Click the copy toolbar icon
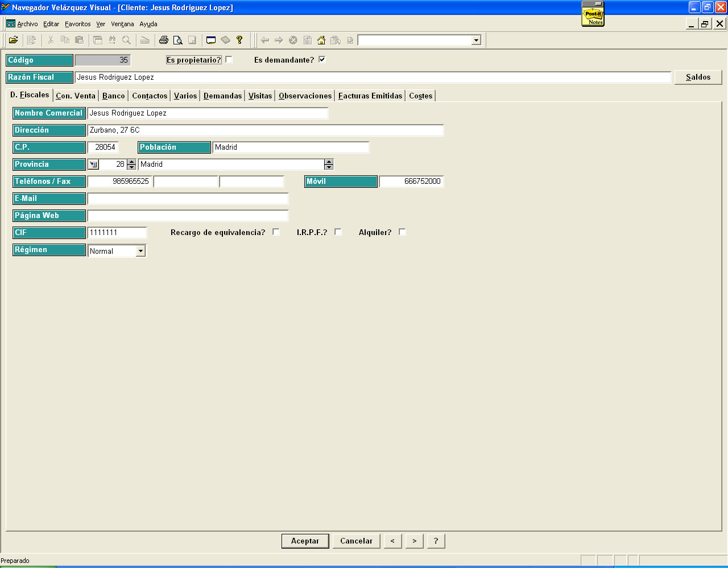Viewport: 728px width, 568px height. click(65, 40)
